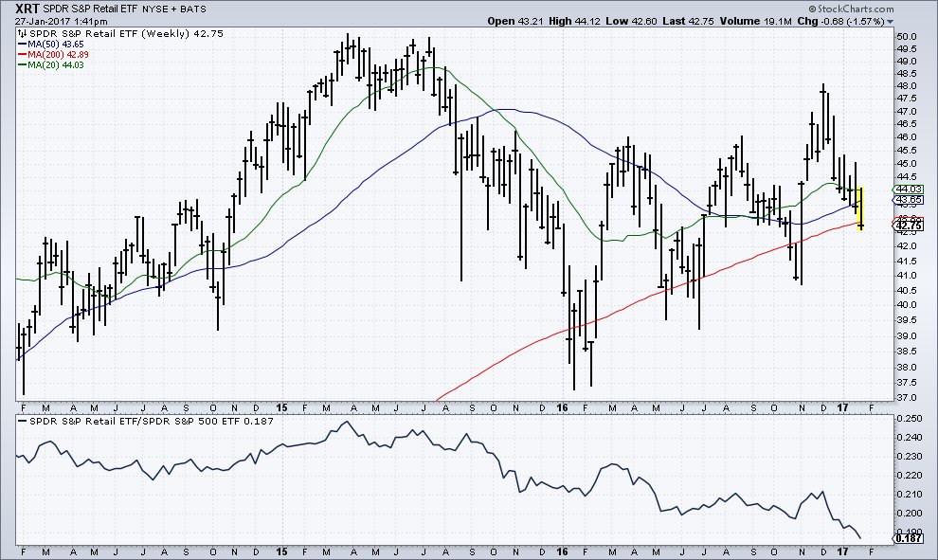This screenshot has width=938, height=560.
Task: Select the 0.250 ratio axis label
Action: coord(909,418)
